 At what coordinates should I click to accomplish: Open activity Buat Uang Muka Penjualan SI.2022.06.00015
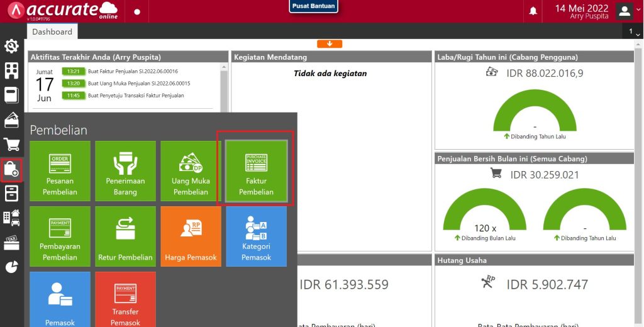click(x=139, y=84)
